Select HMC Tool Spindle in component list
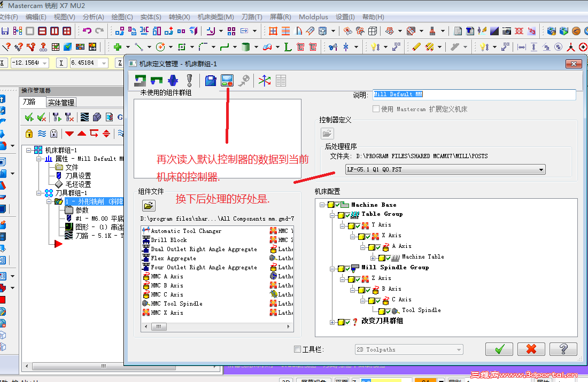Viewport: 588px width, 382px height. (176, 303)
